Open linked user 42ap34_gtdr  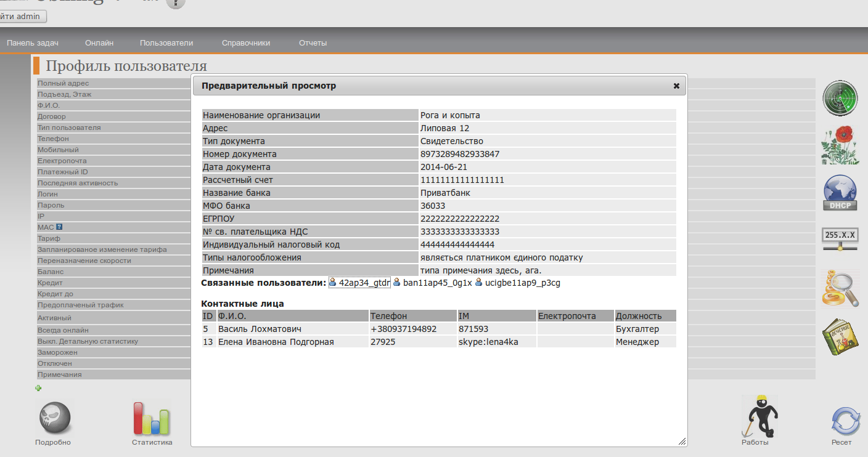pos(364,283)
